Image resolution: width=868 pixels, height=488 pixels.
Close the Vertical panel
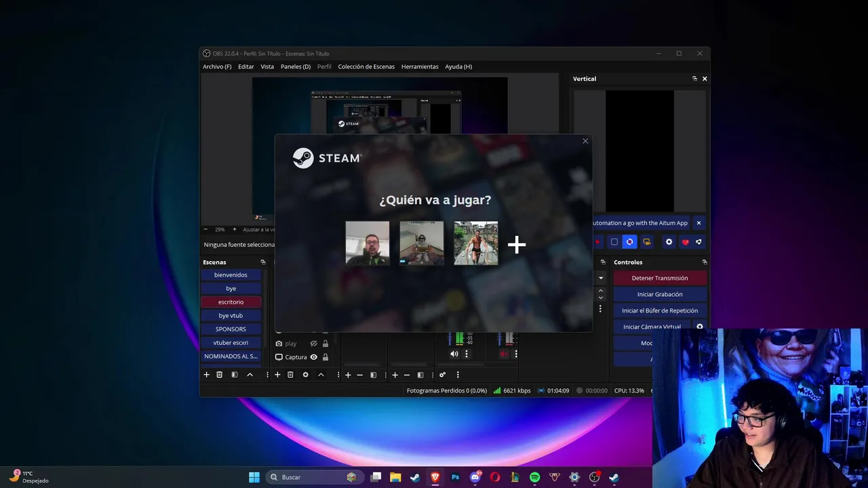(705, 79)
